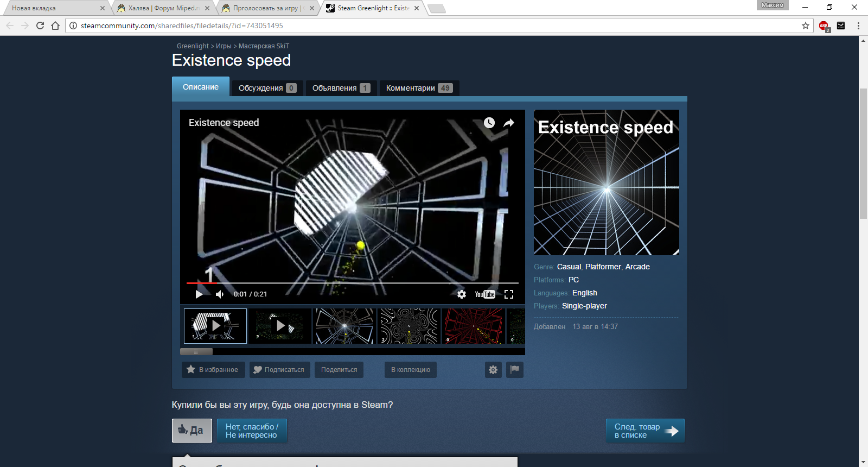Click the Максим profile button
This screenshot has width=868, height=467.
[773, 5]
